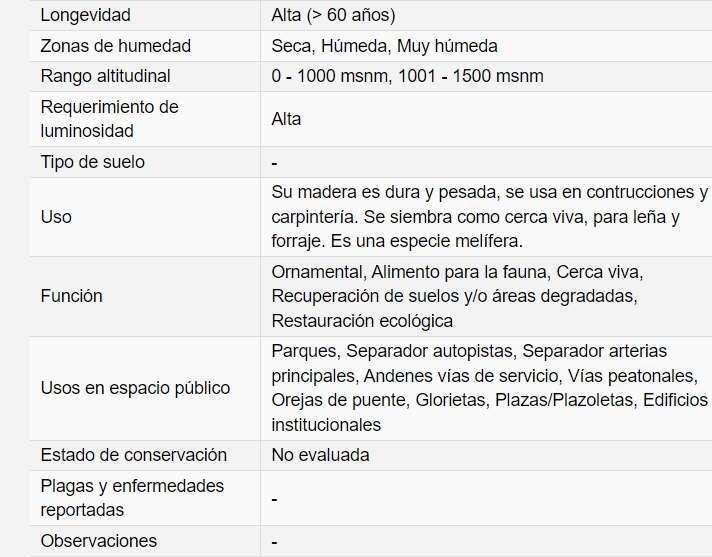Click the Usos en espacio público label
This screenshot has height=557, width=712.
(x=135, y=388)
